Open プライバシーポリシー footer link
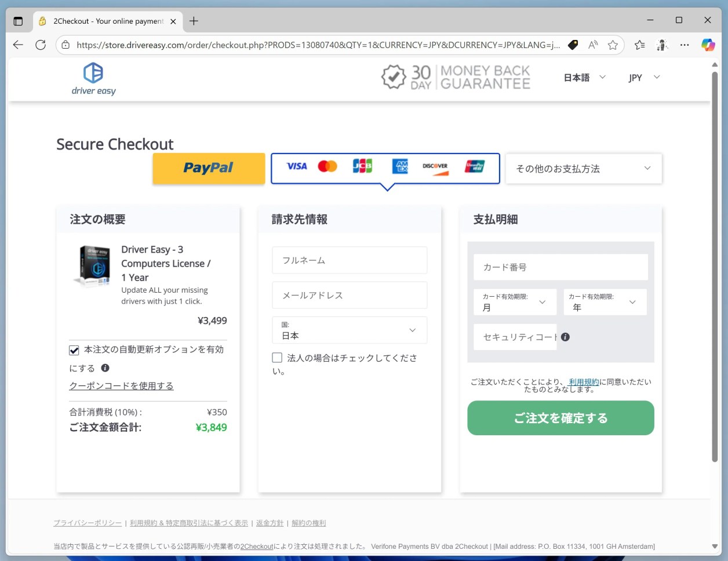The image size is (728, 561). click(x=88, y=523)
